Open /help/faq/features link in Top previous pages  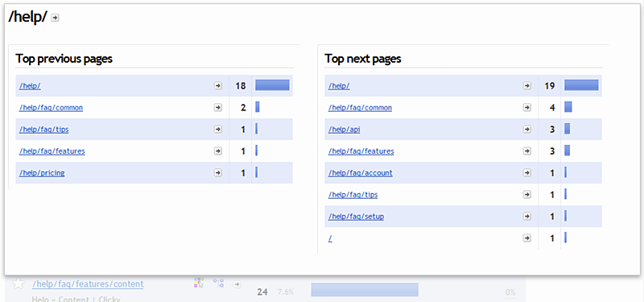click(x=52, y=151)
